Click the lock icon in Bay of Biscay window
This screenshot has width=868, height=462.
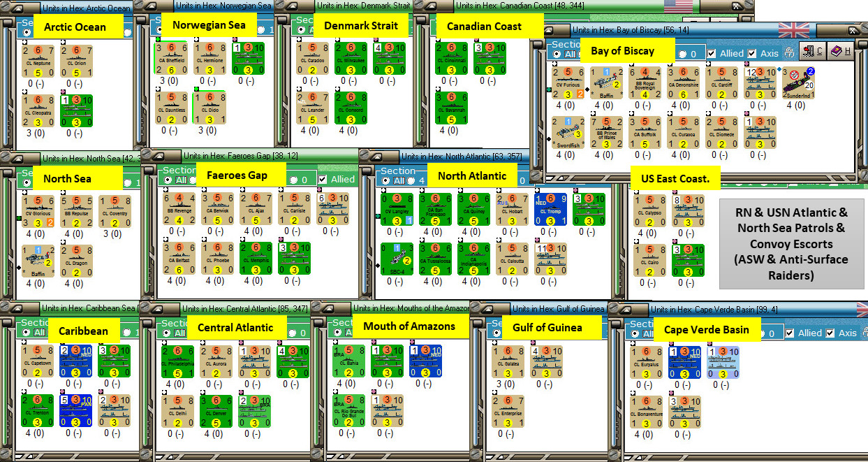coord(790,52)
